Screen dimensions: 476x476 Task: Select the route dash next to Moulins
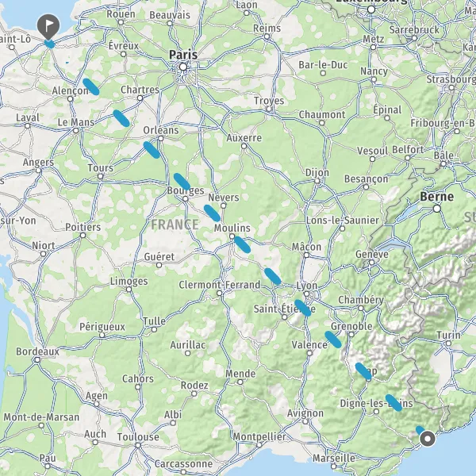(242, 244)
